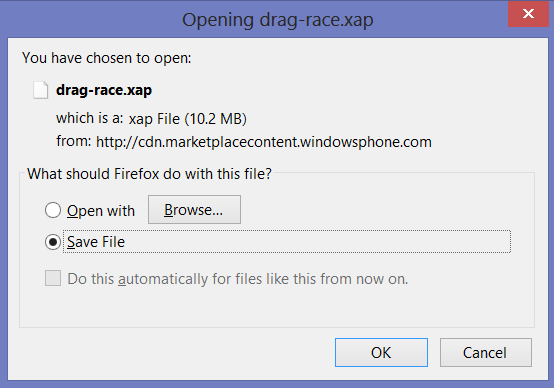
Task: Click the dotted focus box around Save File
Action: click(287, 242)
